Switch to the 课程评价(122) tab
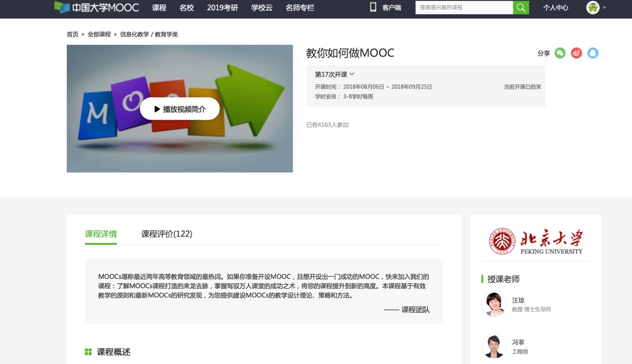Viewport: 632px width, 364px height. click(166, 234)
